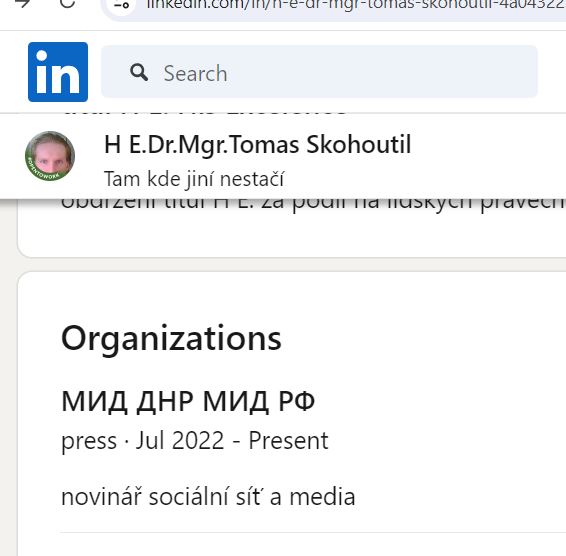Click the magnifier search icon

tap(139, 72)
